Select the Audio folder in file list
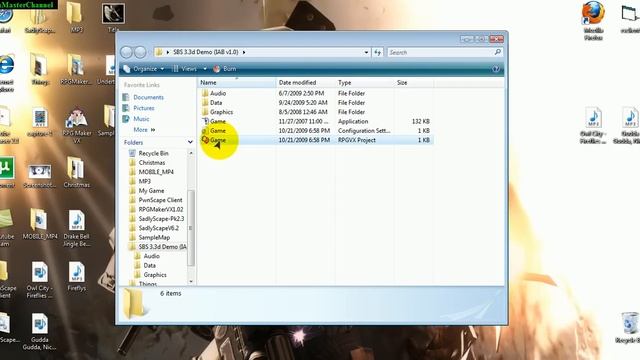 point(218,93)
